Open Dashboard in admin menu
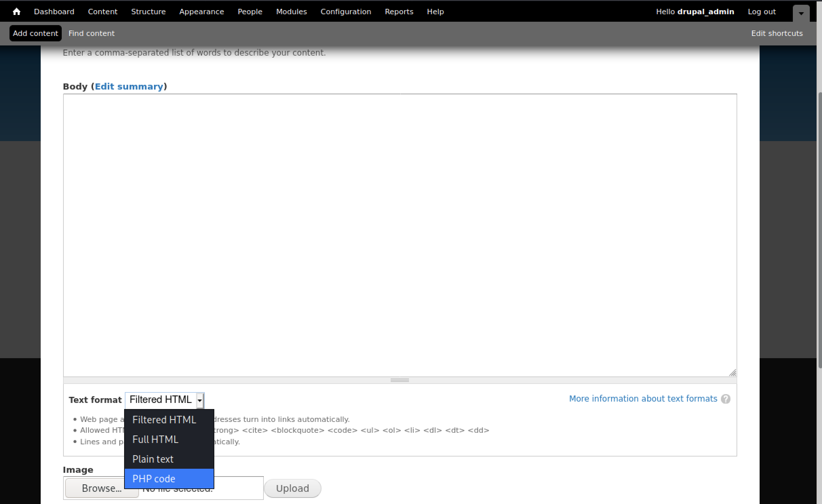822x504 pixels. (54, 12)
